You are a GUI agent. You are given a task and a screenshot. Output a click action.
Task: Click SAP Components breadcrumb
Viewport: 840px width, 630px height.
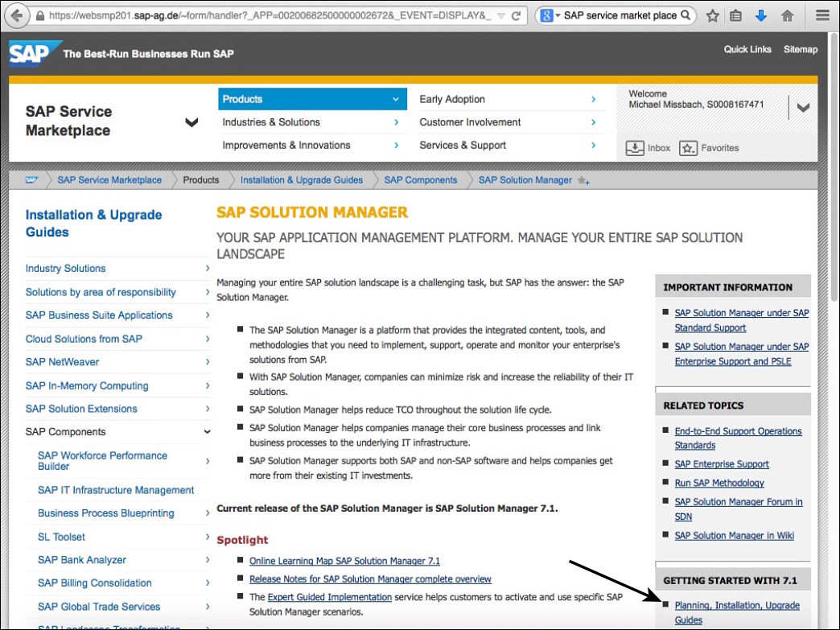click(x=421, y=180)
